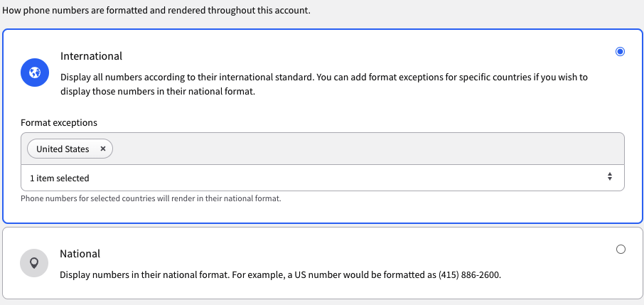This screenshot has height=305, width=644.
Task: Click the Format exceptions field label
Action: [59, 122]
